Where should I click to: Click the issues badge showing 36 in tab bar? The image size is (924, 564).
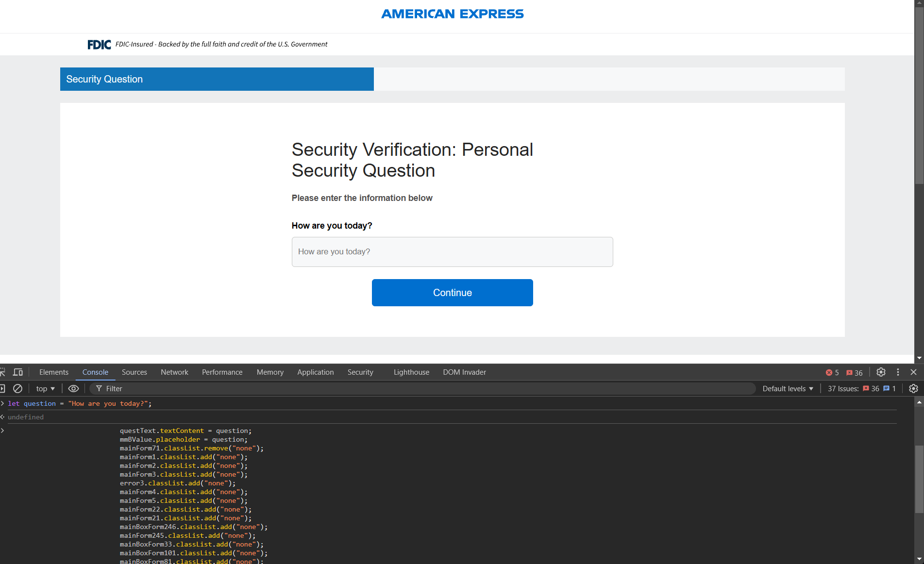coord(855,373)
